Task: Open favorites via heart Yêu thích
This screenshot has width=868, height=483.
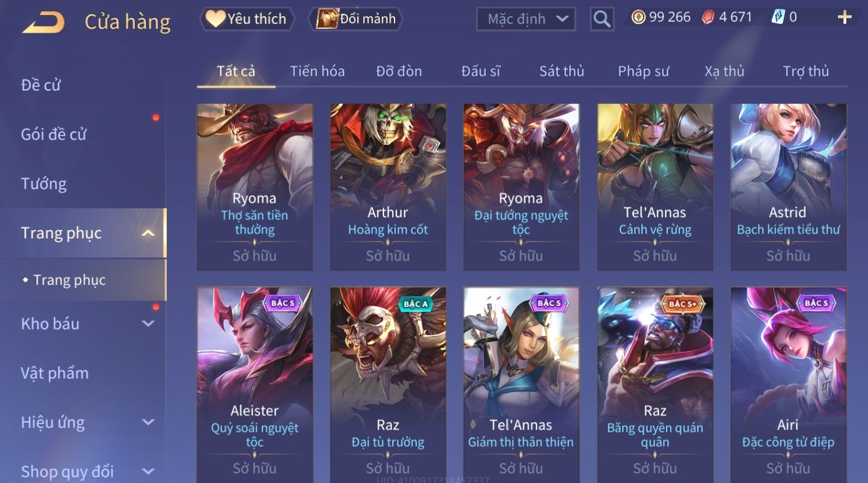Action: [247, 19]
